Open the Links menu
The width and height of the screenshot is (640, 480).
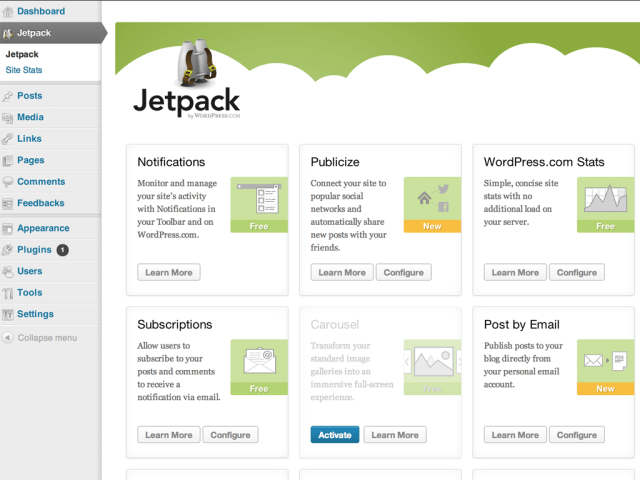29,138
